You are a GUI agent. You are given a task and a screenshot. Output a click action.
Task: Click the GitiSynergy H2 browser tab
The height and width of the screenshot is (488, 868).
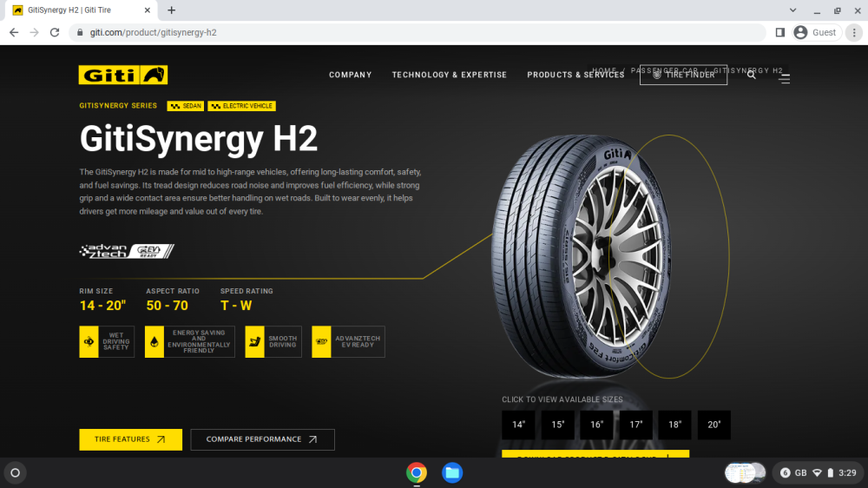point(80,10)
